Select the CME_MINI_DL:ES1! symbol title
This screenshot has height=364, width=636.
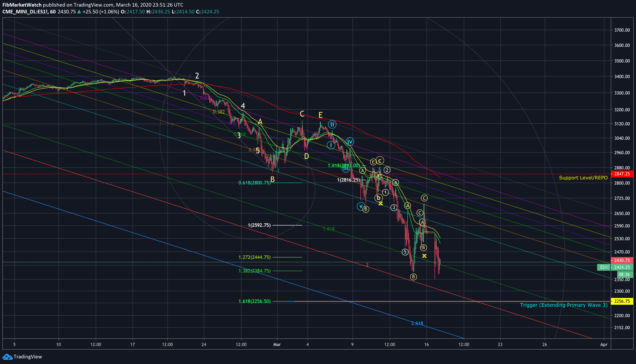coord(25,12)
